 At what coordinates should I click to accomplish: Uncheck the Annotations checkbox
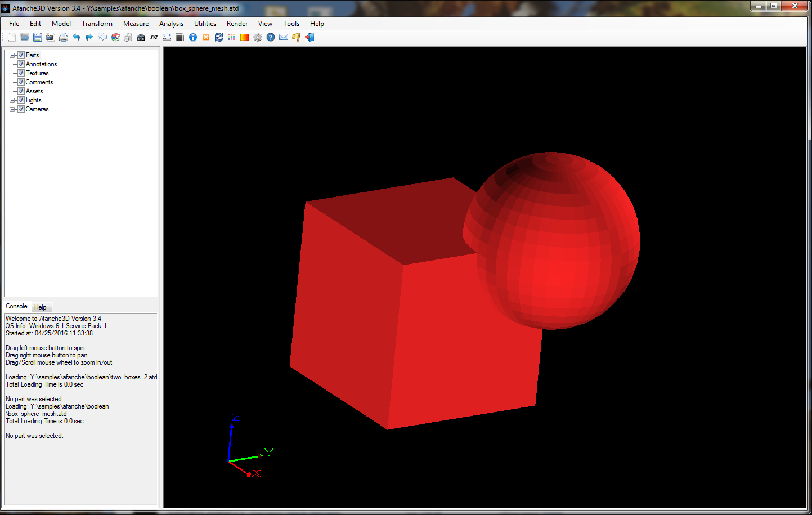pos(21,64)
